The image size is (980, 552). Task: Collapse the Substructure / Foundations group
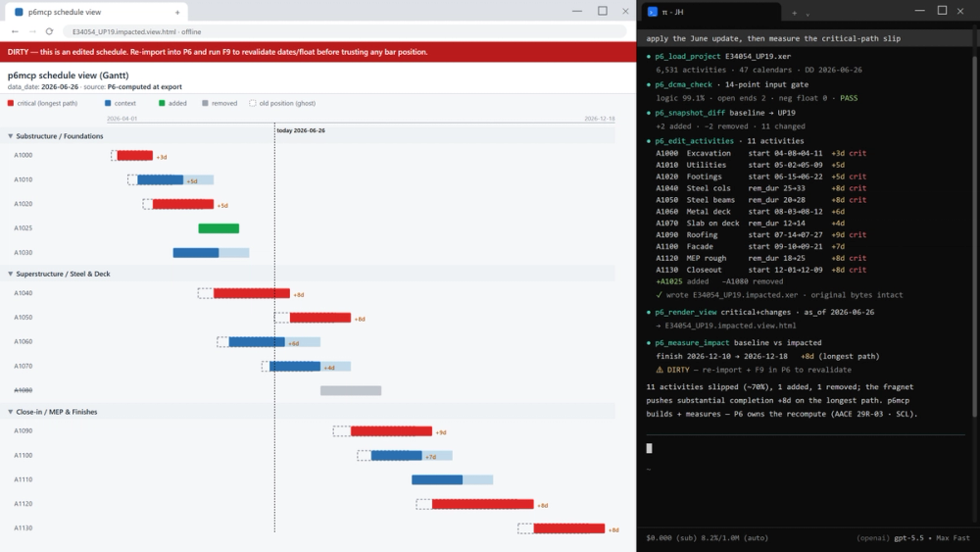point(10,135)
